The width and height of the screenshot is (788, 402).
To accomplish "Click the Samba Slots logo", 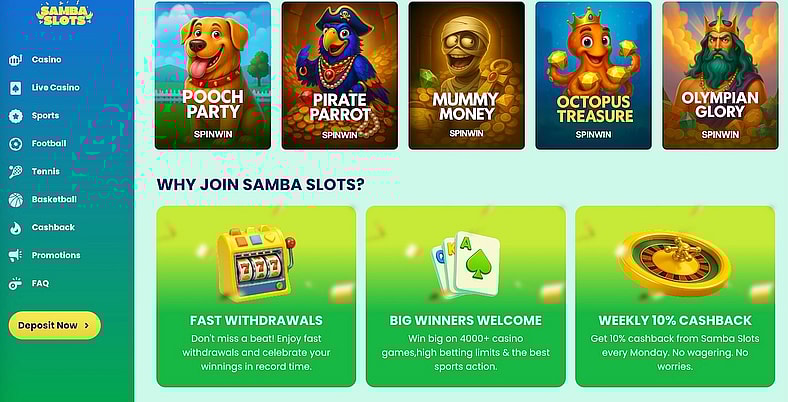I will pyautogui.click(x=65, y=14).
